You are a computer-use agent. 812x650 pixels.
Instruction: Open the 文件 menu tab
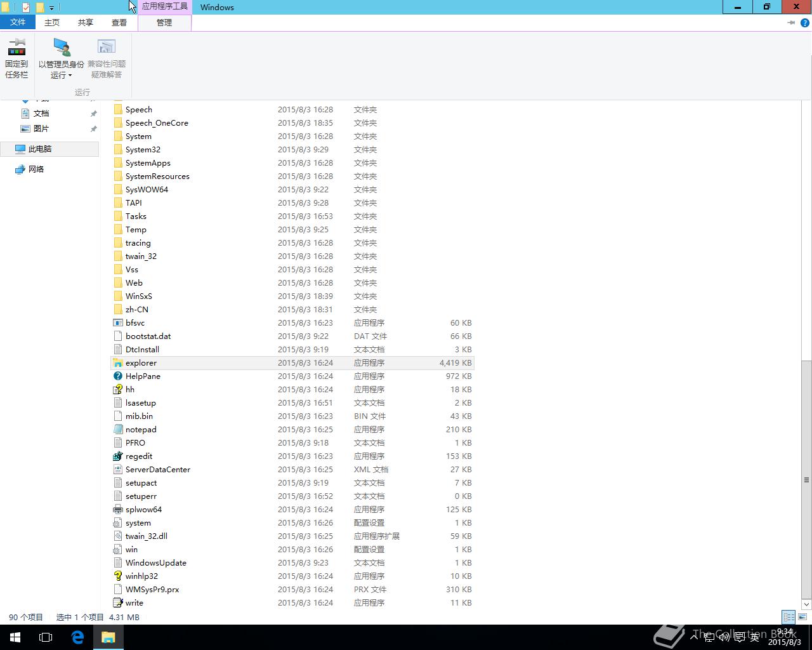(18, 22)
